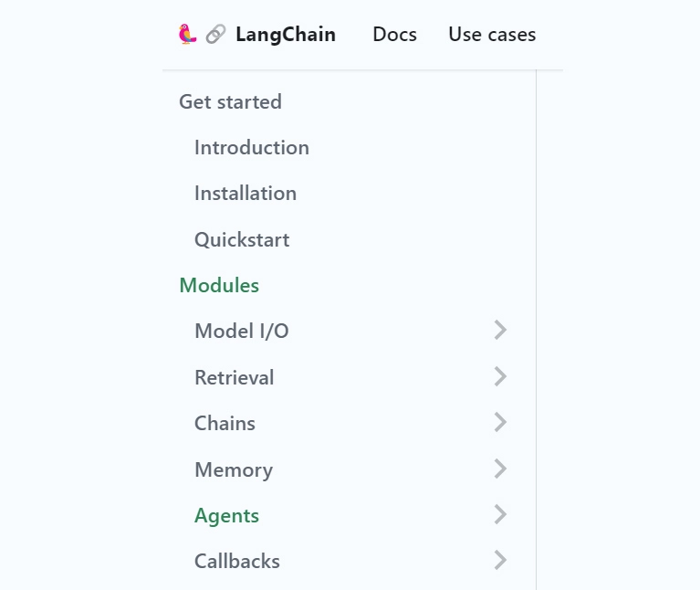Expand the Model I/O chevron
This screenshot has width=700, height=590.
(500, 331)
